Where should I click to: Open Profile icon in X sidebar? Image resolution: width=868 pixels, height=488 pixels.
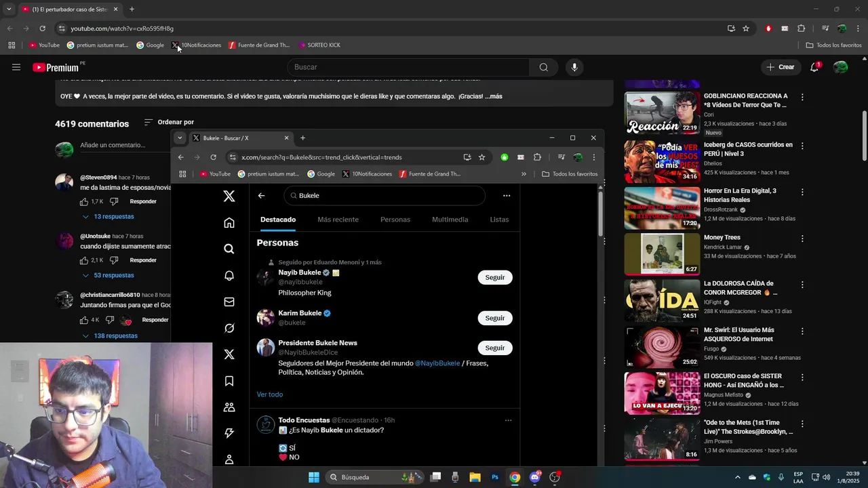coord(229,459)
